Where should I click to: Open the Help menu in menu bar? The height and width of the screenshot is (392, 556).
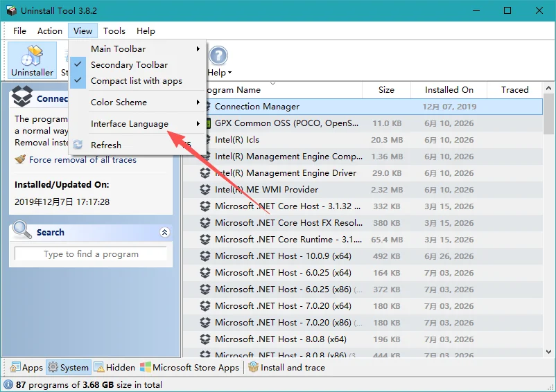tap(146, 30)
